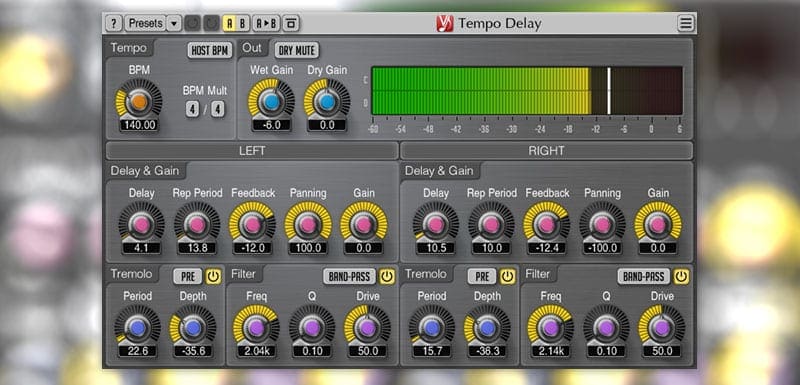Open the help question mark button
The height and width of the screenshot is (385, 800).
tap(113, 23)
